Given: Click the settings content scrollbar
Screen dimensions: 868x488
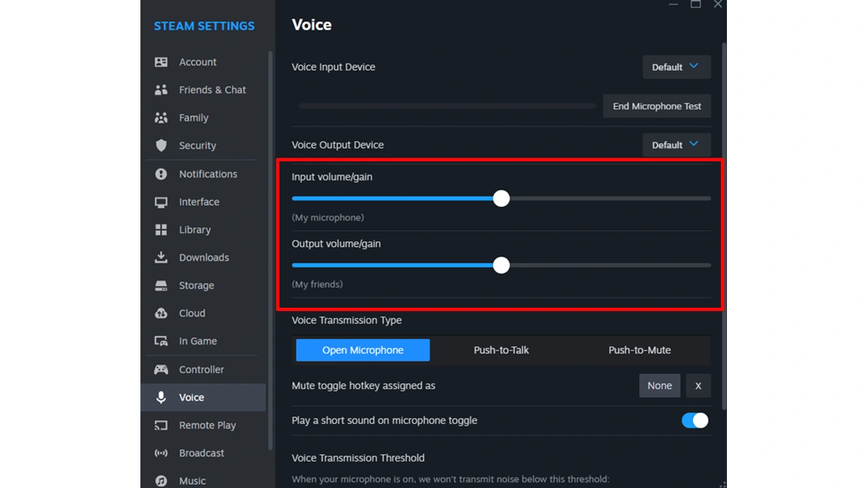Looking at the screenshot, I should 724,226.
